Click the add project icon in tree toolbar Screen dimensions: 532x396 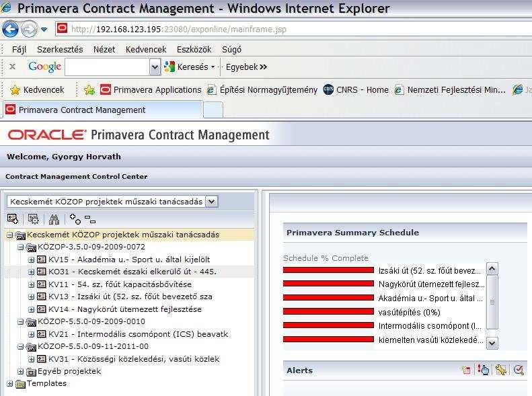tap(13, 219)
